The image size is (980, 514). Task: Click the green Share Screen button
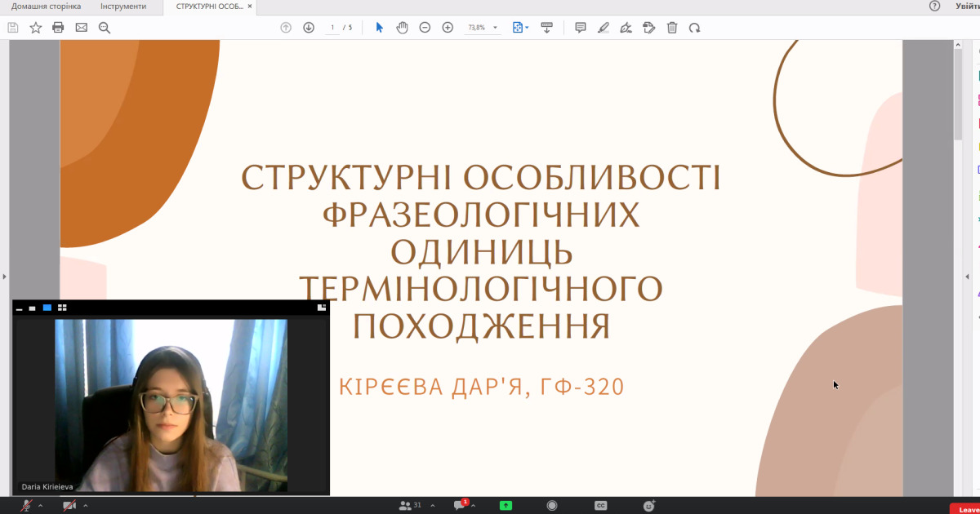click(506, 506)
